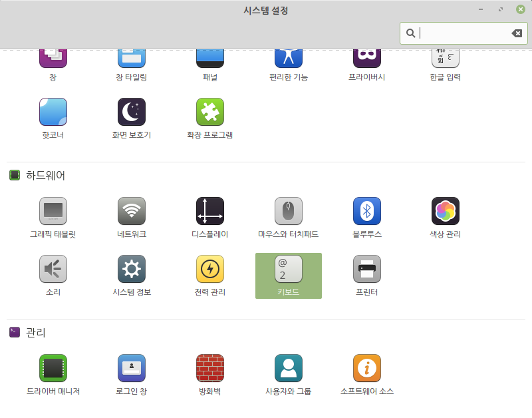
Task: Open 마우스와 터치패드 settings
Action: [x=289, y=211]
